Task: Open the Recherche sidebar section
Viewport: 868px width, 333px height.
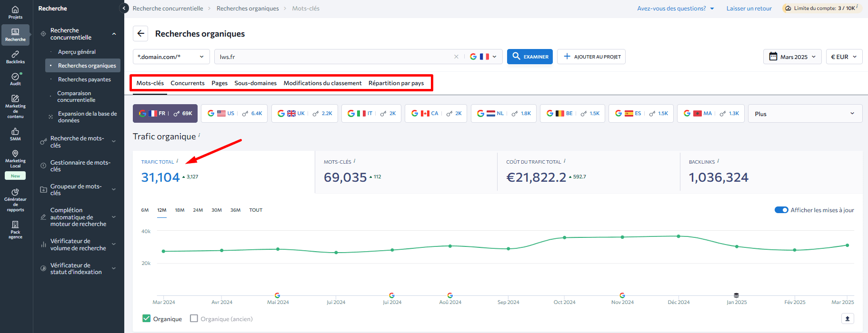Action: 15,35
